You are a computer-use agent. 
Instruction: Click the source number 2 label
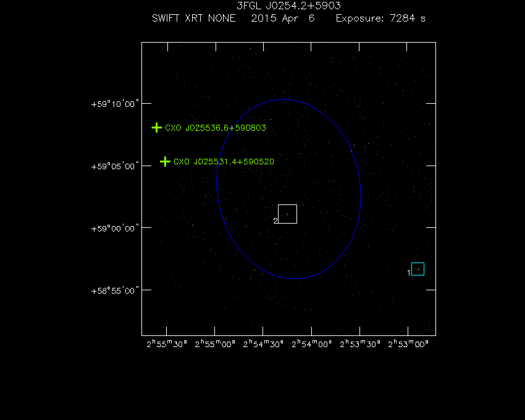pyautogui.click(x=275, y=220)
